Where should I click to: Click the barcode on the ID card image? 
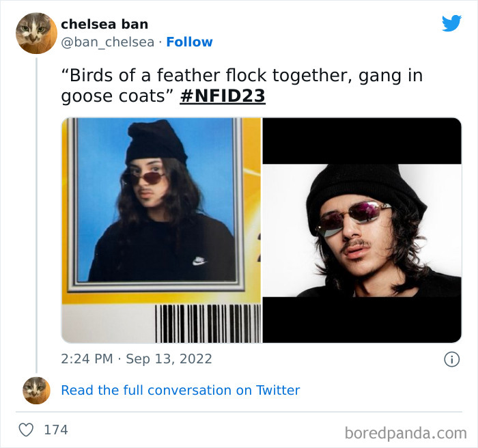click(x=208, y=324)
